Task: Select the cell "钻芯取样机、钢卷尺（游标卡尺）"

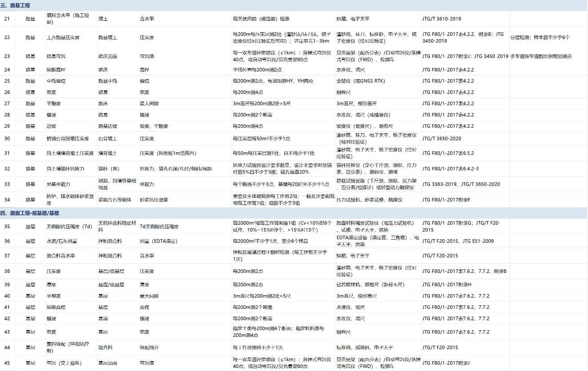Action: tap(370, 284)
